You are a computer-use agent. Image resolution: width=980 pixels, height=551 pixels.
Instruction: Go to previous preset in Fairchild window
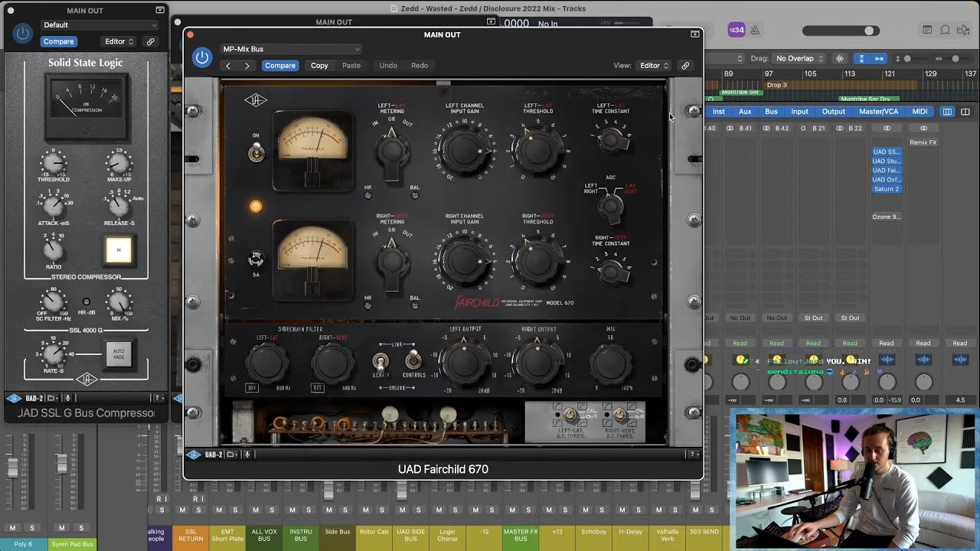(x=228, y=66)
